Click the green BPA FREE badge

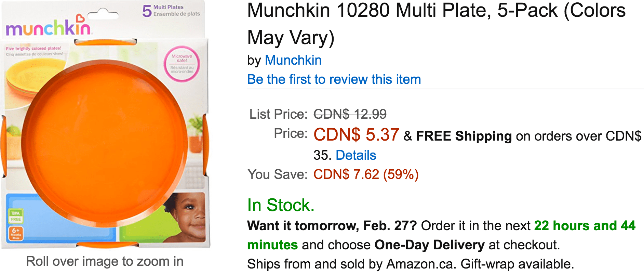tap(16, 216)
